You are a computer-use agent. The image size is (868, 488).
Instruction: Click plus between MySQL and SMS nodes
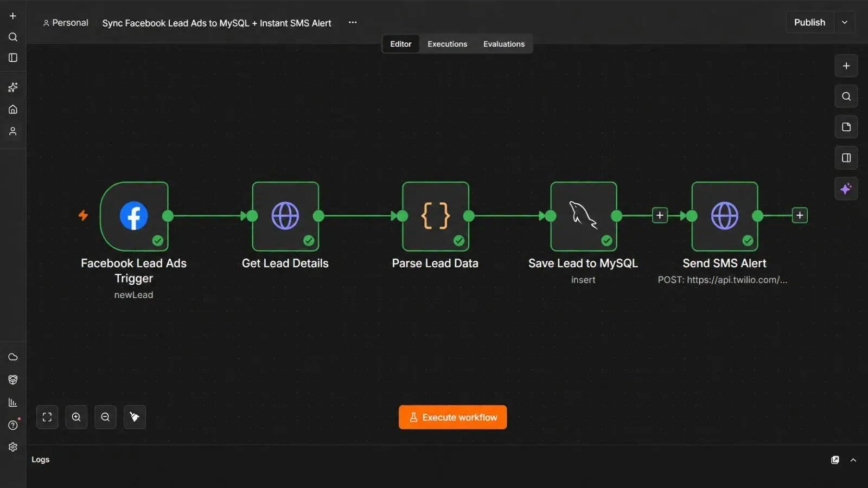(660, 215)
